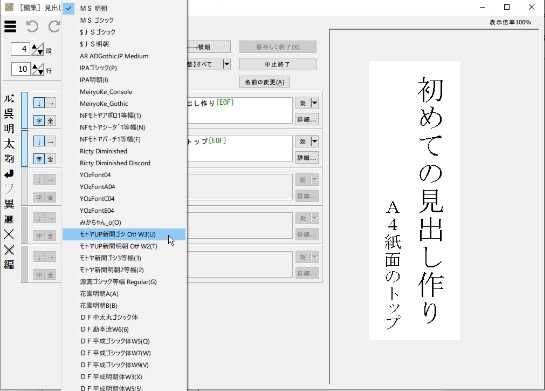Choose IPA明朝(I) font
Image resolution: width=545 pixels, height=391 pixels.
[124, 80]
